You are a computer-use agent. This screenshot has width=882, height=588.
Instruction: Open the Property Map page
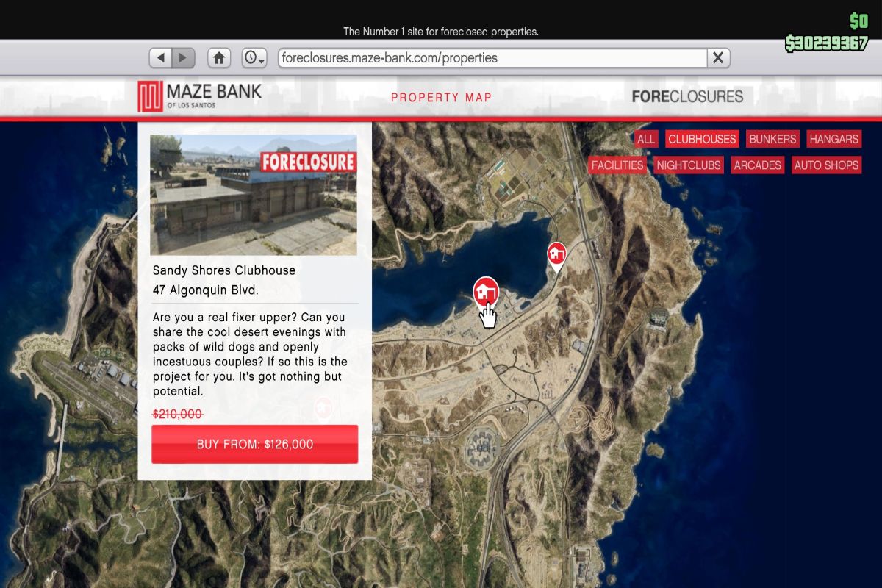(441, 97)
